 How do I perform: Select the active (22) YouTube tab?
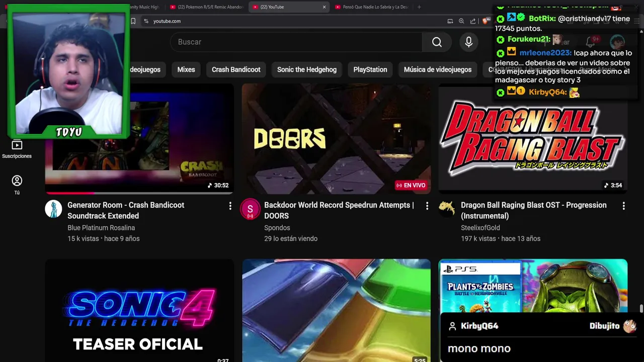pos(288,7)
